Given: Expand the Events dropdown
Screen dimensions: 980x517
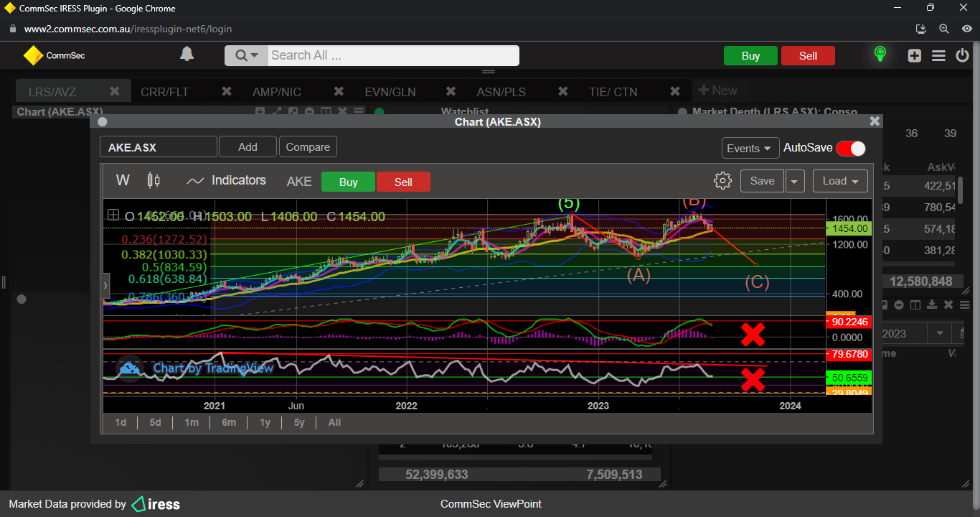Looking at the screenshot, I should point(750,148).
